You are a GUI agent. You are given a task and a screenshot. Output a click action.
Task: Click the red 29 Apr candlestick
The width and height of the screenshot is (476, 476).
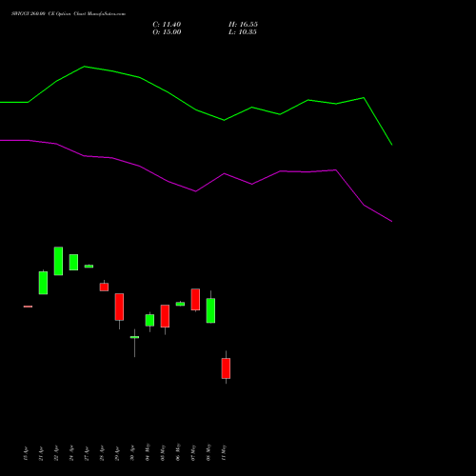[x=119, y=307]
